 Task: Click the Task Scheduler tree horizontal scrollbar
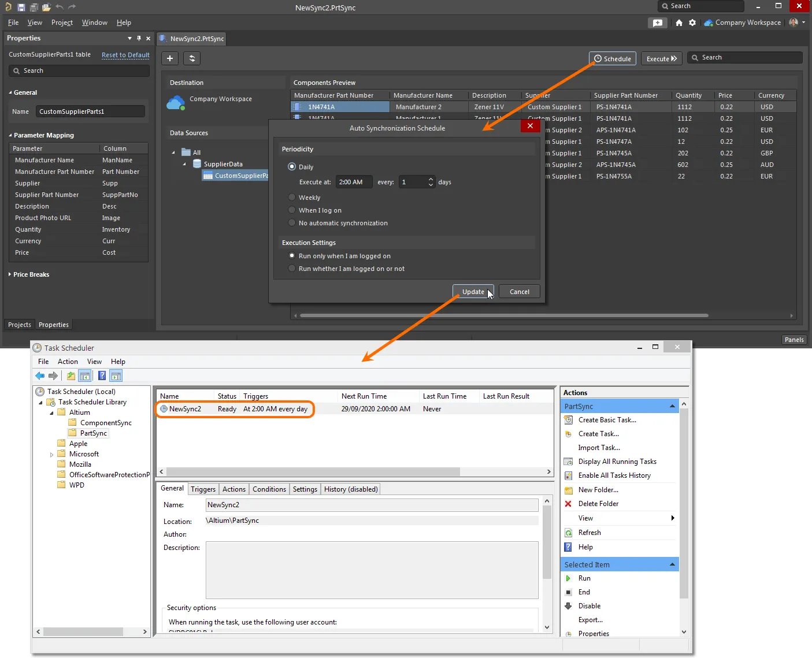click(83, 632)
